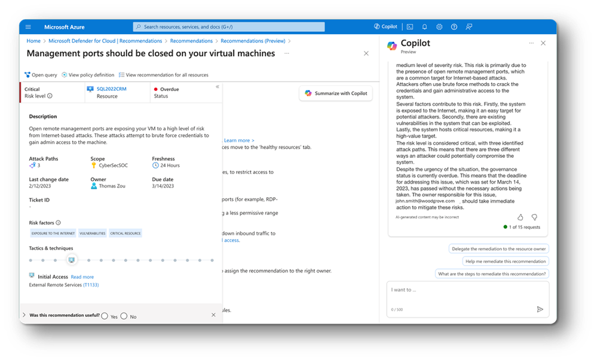Select EXPOSURE TO THE INTERNET tag
The height and width of the screenshot is (364, 597).
click(53, 233)
